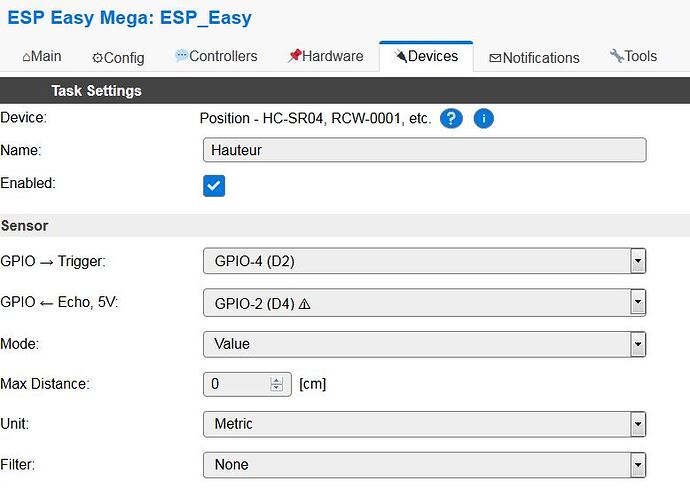The image size is (690, 497).
Task: Click the envelope icon on Notifications tab
Action: coord(495,58)
